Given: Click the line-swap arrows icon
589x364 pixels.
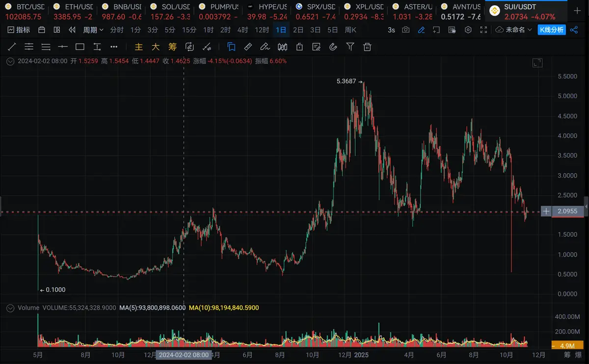Looking at the screenshot, I should click(x=207, y=47).
